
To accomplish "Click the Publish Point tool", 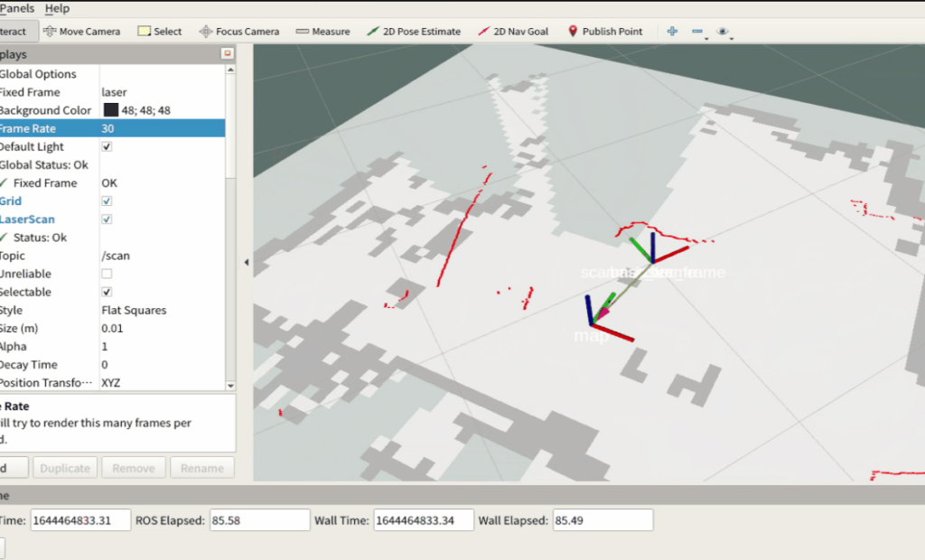I will click(604, 32).
